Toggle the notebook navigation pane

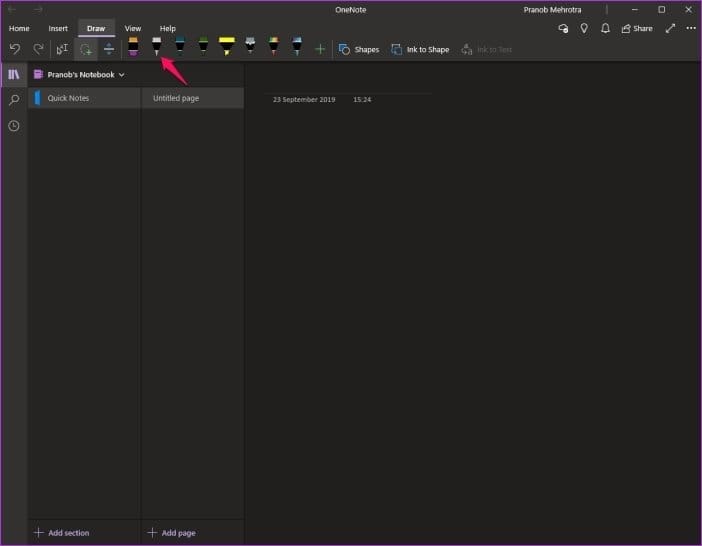click(14, 74)
